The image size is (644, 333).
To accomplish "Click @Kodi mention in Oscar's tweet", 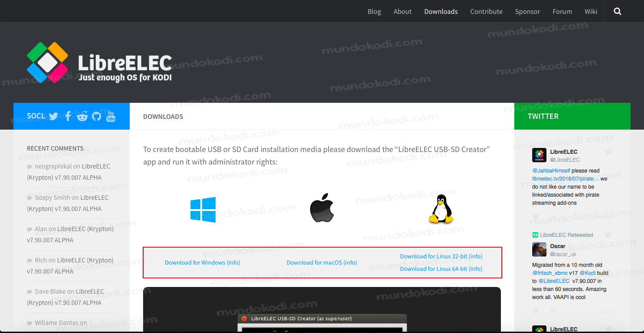I will click(588, 273).
